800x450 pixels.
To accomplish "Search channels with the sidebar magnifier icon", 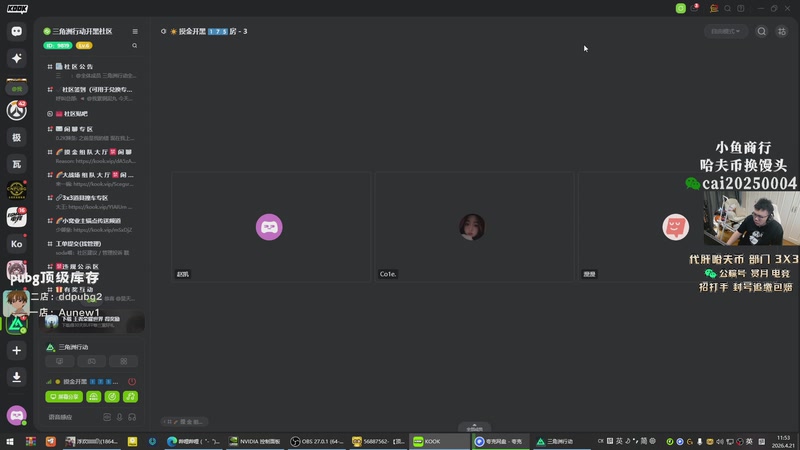I will point(135,46).
